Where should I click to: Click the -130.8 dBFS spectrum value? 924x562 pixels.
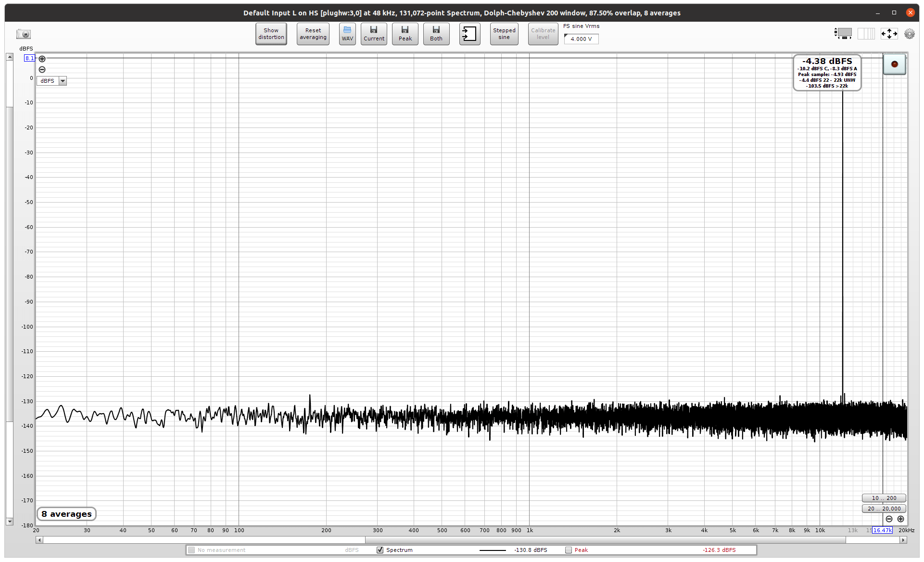(x=531, y=550)
